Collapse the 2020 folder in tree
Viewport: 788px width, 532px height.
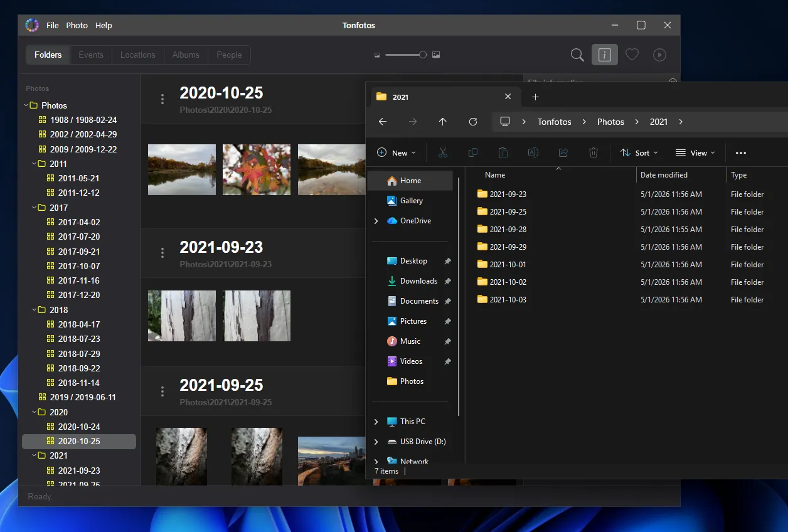35,412
